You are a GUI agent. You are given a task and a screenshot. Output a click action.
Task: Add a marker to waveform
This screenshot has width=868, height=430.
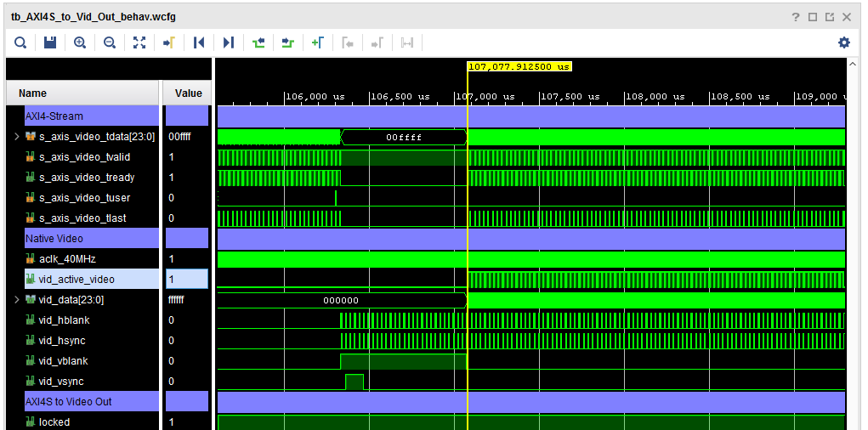point(317,42)
